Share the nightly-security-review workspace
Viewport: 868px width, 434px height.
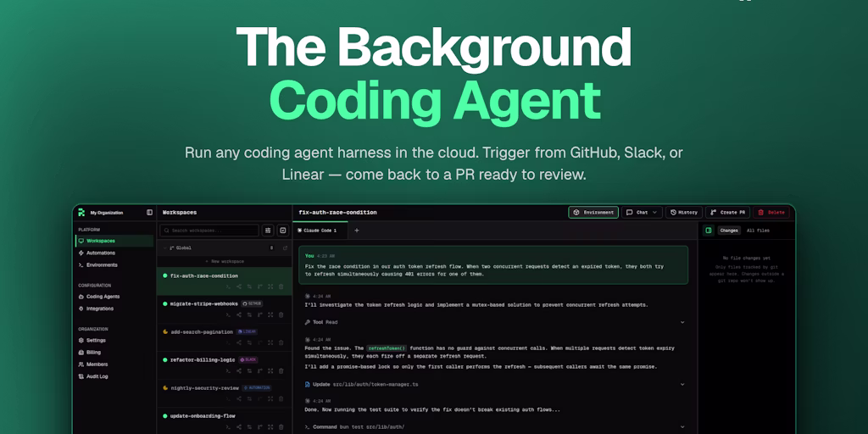tap(238, 398)
